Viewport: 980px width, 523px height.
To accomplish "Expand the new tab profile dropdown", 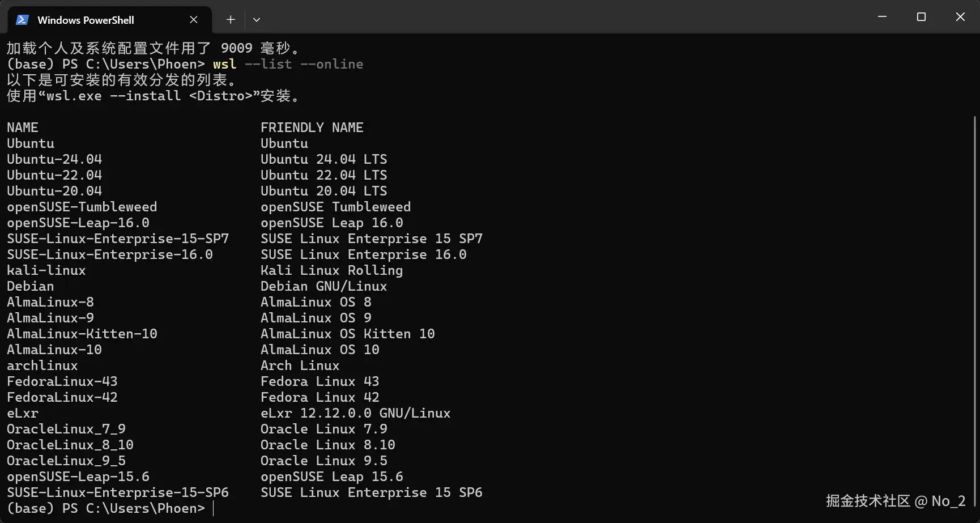I will tap(257, 20).
